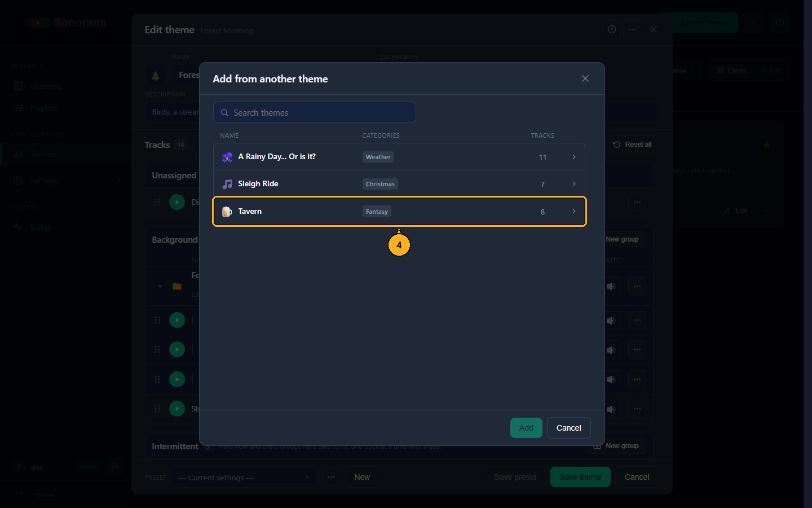Toggle the favorite star on the theme card

coord(767,145)
